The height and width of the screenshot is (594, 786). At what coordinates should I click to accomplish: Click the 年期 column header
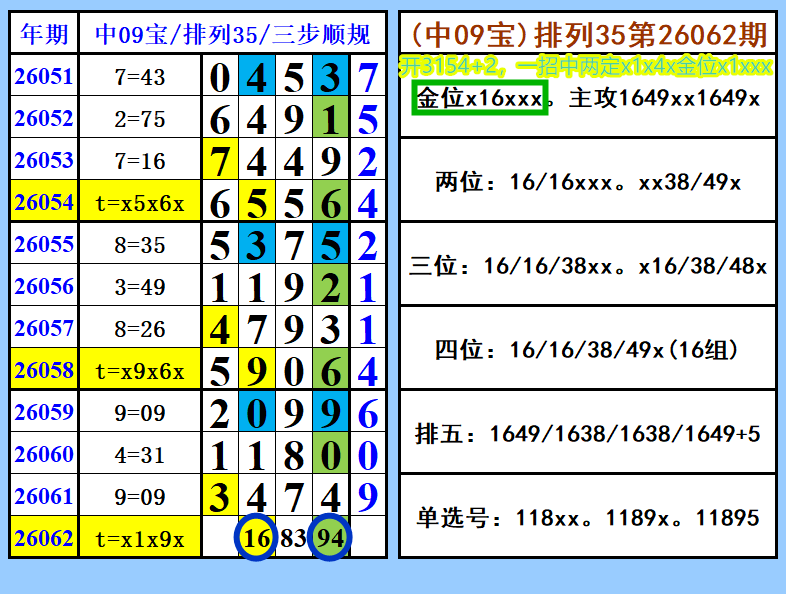pos(44,34)
